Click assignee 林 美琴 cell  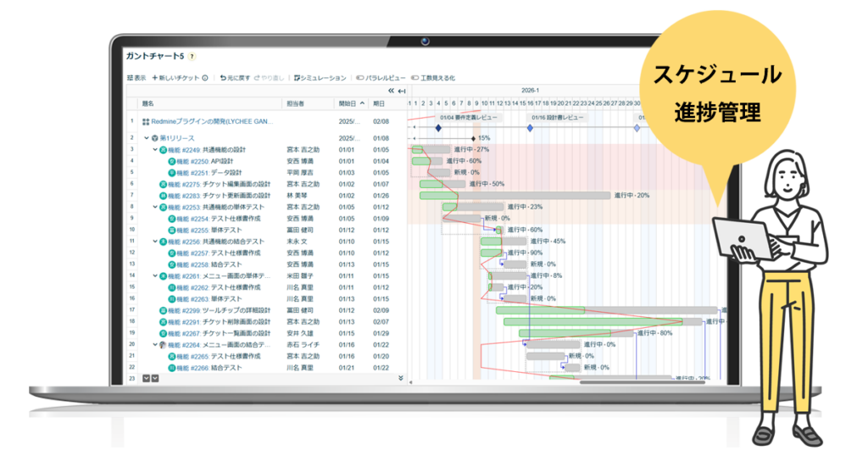[x=297, y=195]
